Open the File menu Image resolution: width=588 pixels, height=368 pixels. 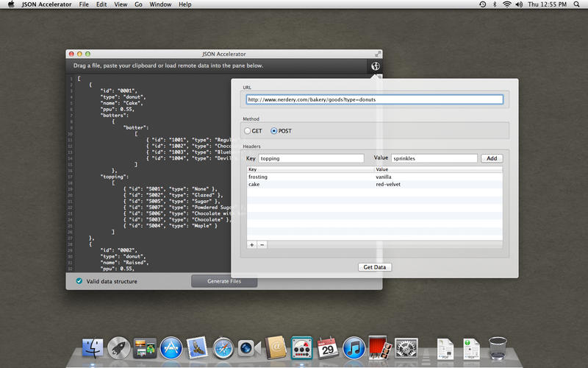tap(84, 4)
